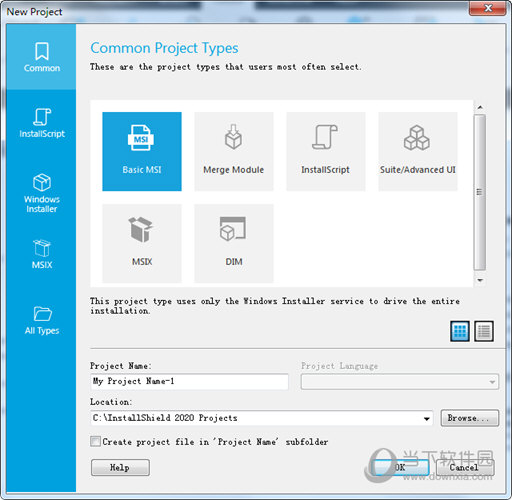Select the Common category in sidebar
The width and height of the screenshot is (512, 500).
[41, 57]
